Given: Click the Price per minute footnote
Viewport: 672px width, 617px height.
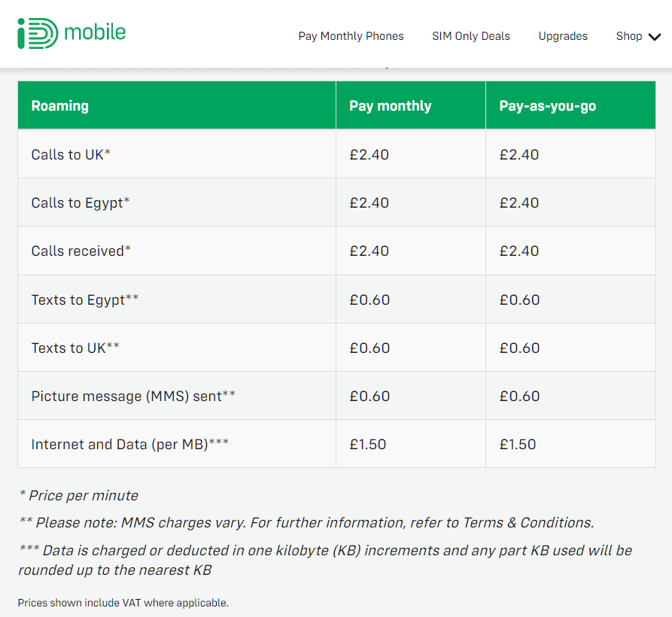Looking at the screenshot, I should [x=78, y=496].
